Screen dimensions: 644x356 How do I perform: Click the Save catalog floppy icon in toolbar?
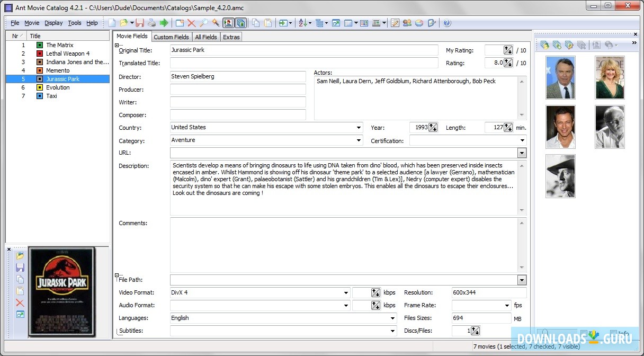click(140, 23)
